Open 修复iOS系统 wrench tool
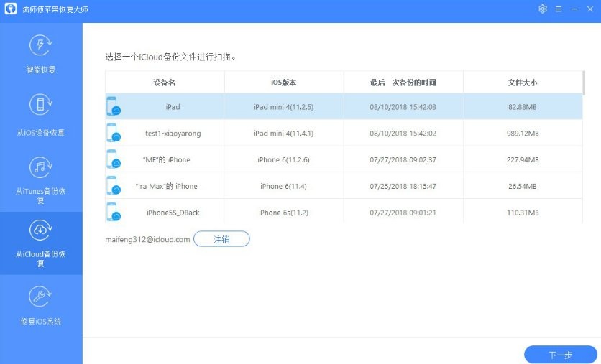This screenshot has height=364, width=601. coord(40,305)
